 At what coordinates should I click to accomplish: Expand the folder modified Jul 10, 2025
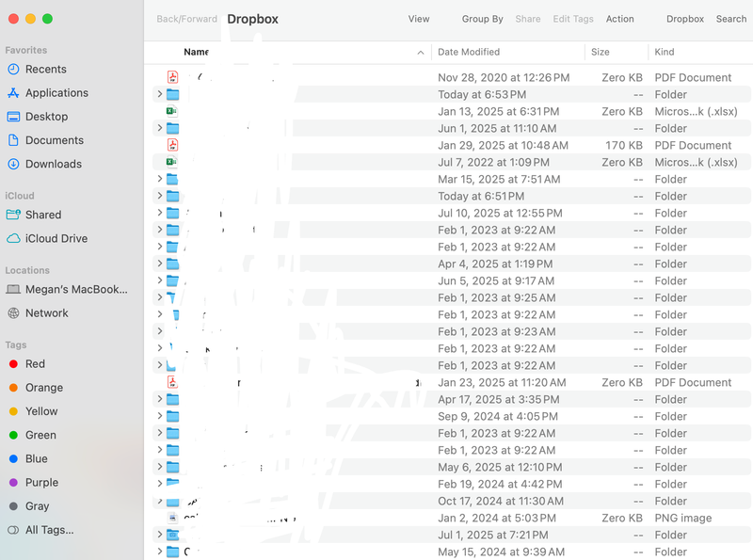pos(159,213)
